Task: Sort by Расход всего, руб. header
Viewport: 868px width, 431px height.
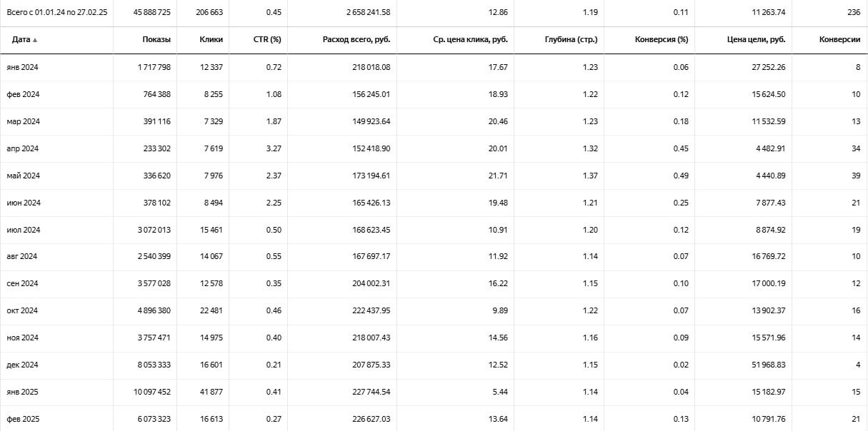Action: click(x=356, y=40)
